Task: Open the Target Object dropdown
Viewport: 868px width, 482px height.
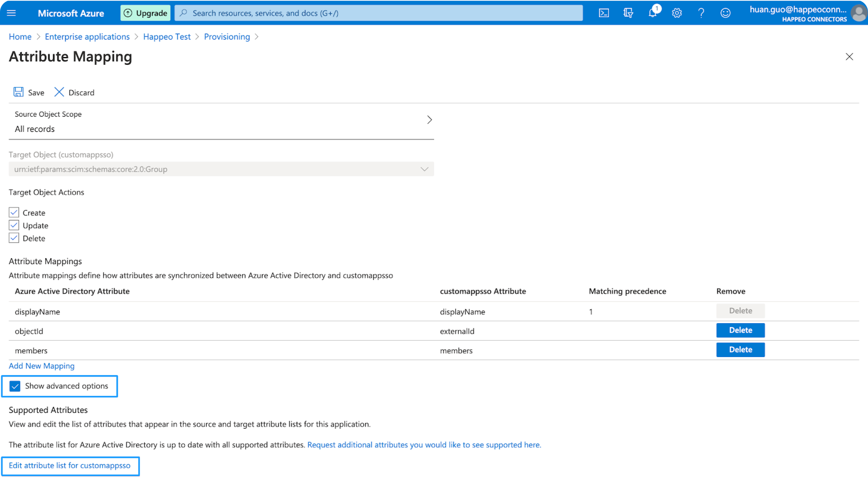Action: [x=221, y=169]
